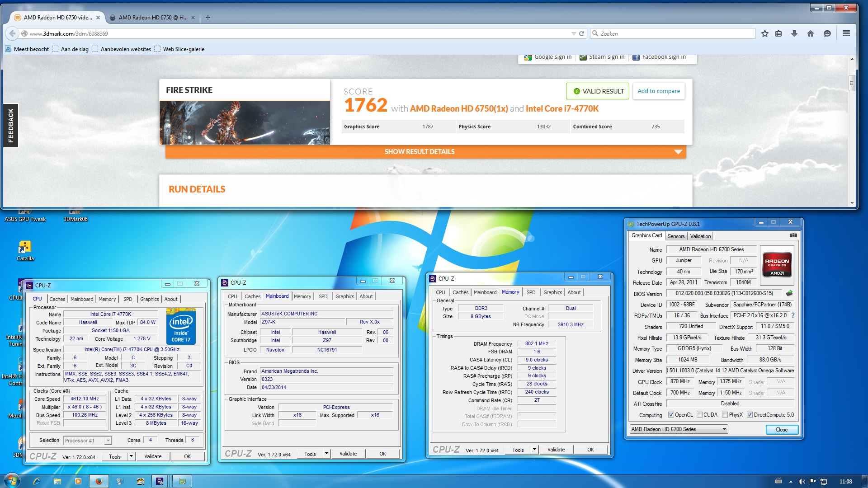Open Windows Explorer from the taskbar
This screenshot has height=488, width=868.
[57, 481]
